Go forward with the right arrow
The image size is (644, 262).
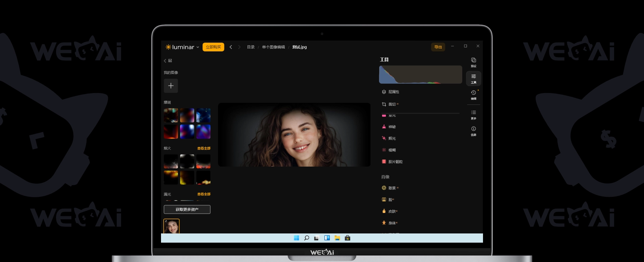[239, 47]
